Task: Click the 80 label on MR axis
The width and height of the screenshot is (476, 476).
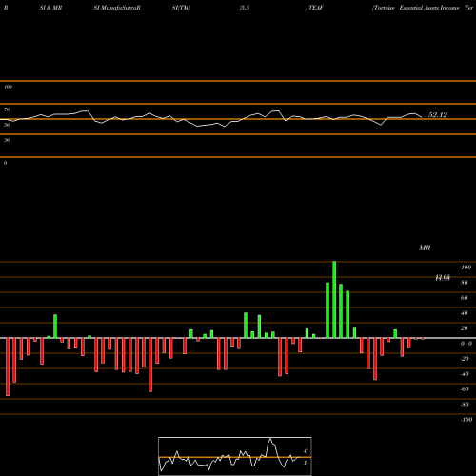Action: [465, 283]
